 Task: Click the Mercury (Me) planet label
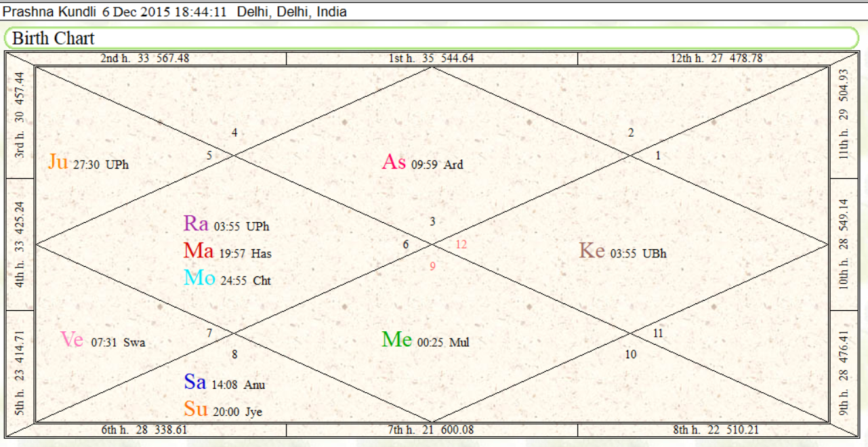[x=397, y=340]
